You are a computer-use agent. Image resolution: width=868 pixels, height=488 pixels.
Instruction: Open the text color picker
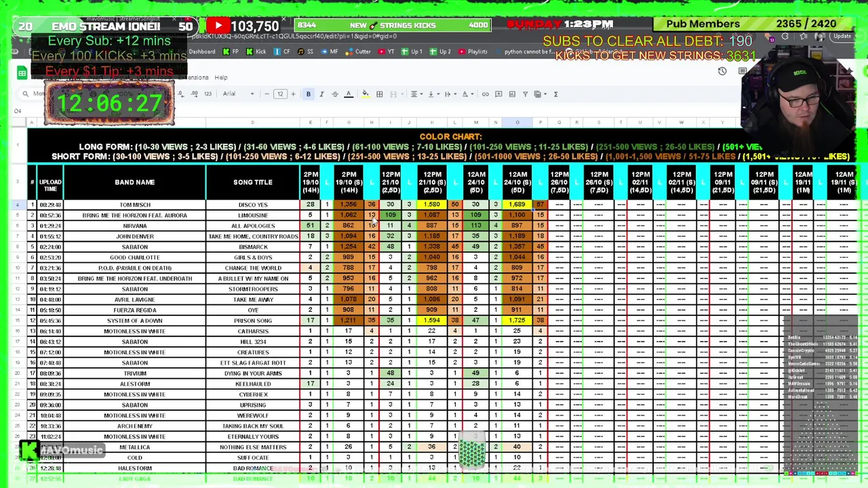[x=349, y=94]
